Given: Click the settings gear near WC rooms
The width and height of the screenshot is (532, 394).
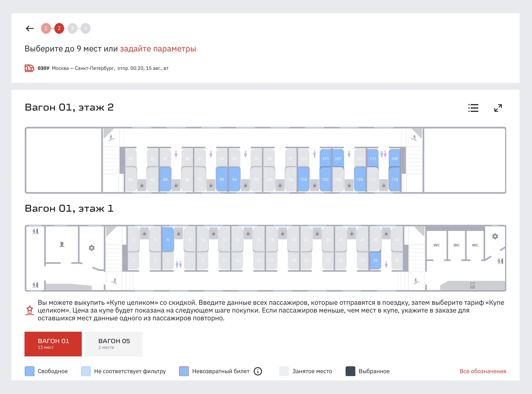Looking at the screenshot, I should pos(495,236).
